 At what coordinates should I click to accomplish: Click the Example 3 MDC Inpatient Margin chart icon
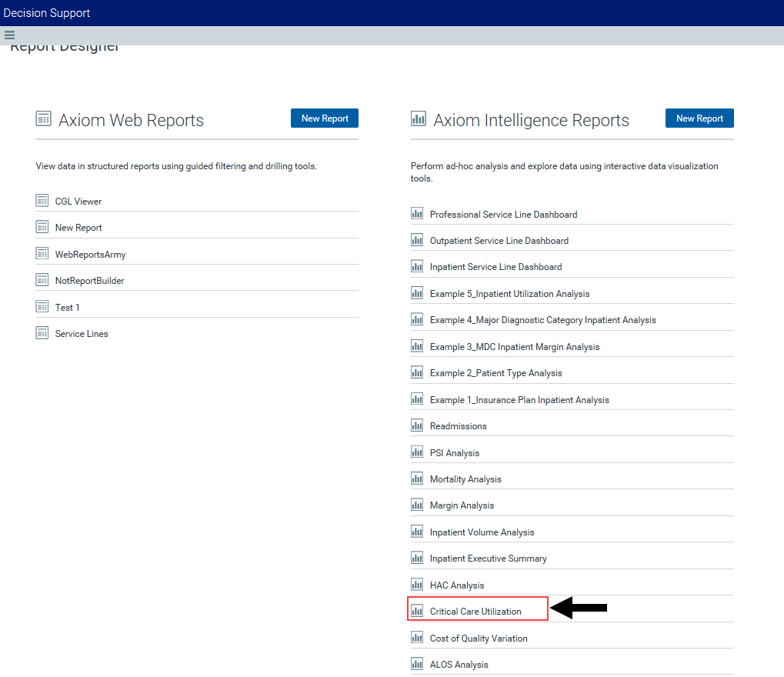pos(417,346)
